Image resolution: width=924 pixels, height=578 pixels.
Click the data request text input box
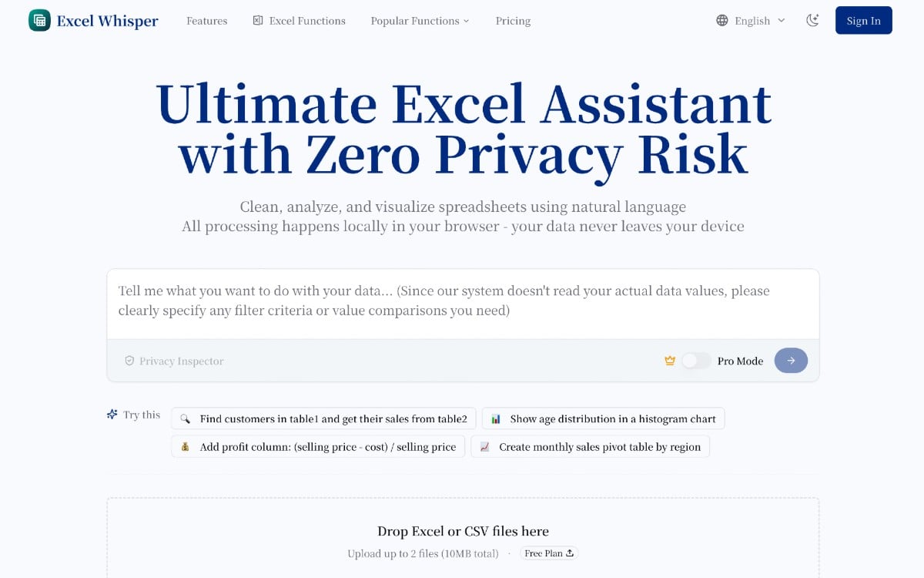(x=462, y=301)
